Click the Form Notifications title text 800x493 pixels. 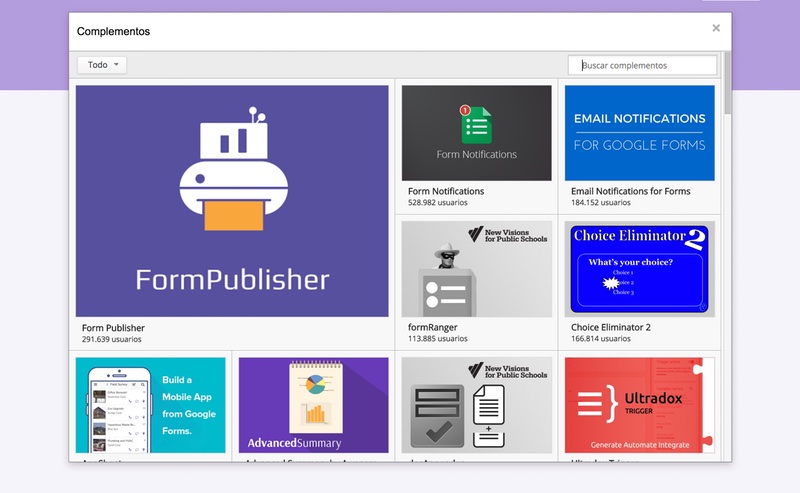click(446, 191)
